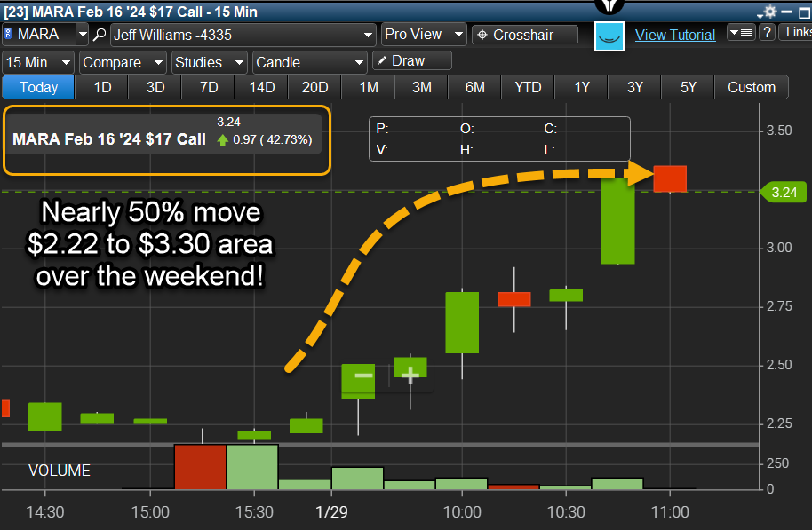This screenshot has width=812, height=530.
Task: Click the 14:30 time axis label
Action: 45,512
